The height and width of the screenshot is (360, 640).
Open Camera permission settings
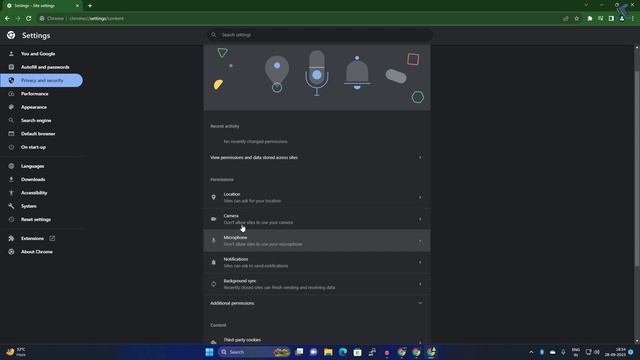click(x=317, y=219)
